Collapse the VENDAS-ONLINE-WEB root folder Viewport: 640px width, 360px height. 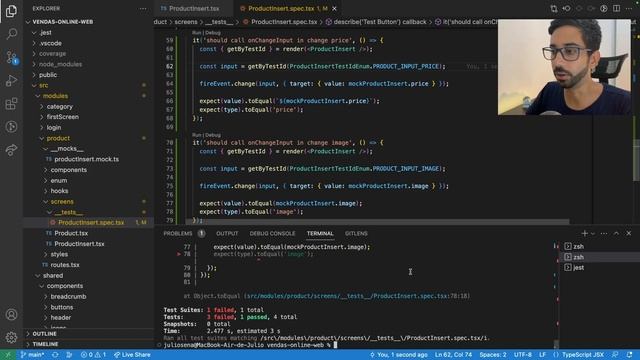point(63,22)
